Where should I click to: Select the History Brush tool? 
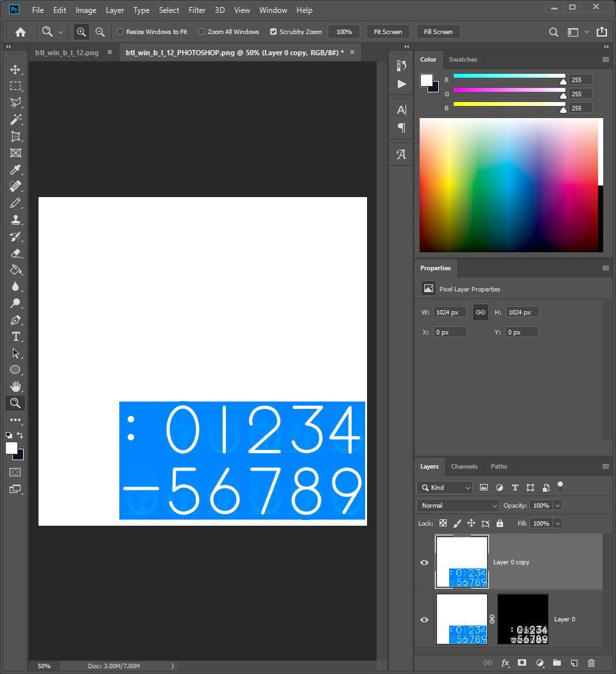point(15,236)
